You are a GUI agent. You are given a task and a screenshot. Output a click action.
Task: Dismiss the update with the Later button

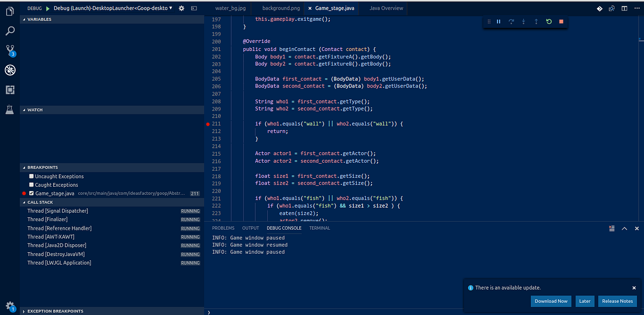coord(585,301)
